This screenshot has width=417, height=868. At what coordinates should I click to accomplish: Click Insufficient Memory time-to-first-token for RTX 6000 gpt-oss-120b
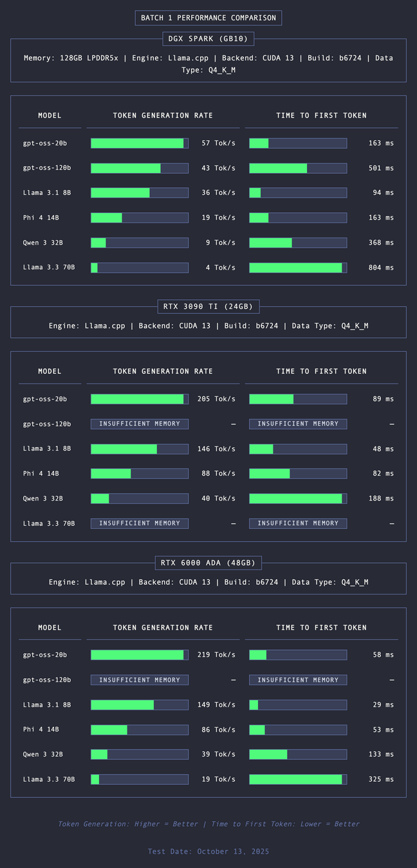pyautogui.click(x=298, y=679)
